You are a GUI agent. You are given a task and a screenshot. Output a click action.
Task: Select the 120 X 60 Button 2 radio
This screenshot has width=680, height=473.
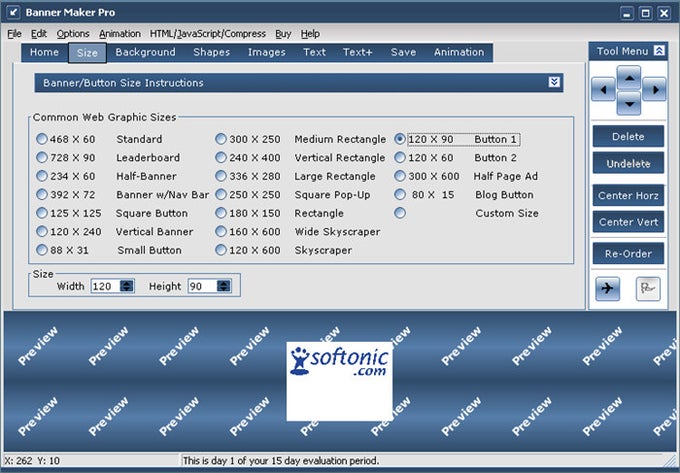click(x=400, y=157)
